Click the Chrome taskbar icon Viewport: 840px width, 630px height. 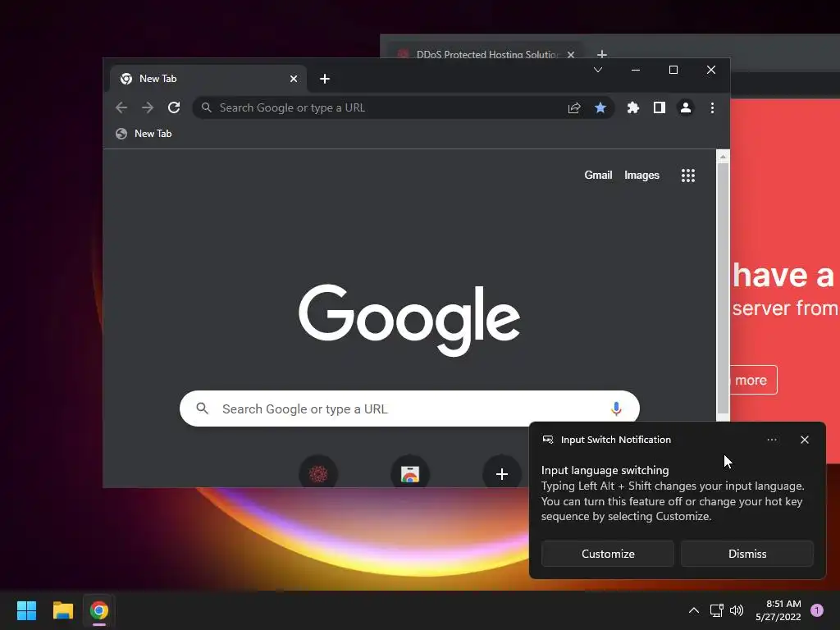coord(99,610)
